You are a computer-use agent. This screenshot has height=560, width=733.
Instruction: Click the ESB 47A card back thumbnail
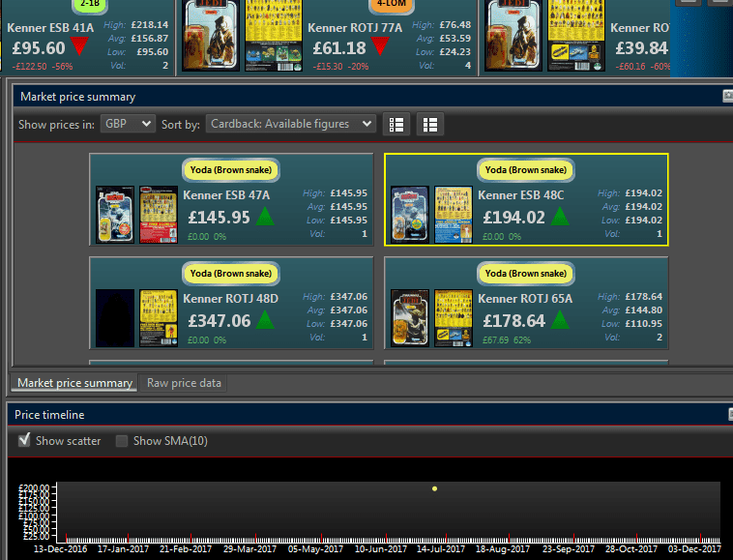(159, 215)
